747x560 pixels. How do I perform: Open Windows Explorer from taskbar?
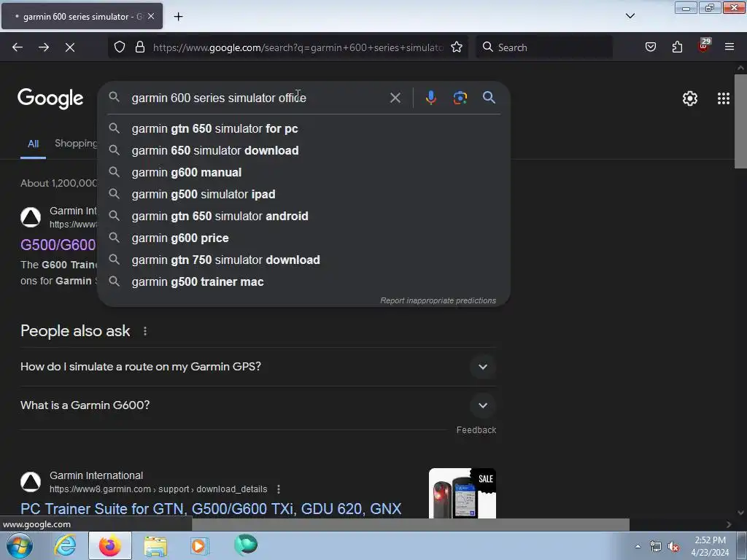point(155,545)
